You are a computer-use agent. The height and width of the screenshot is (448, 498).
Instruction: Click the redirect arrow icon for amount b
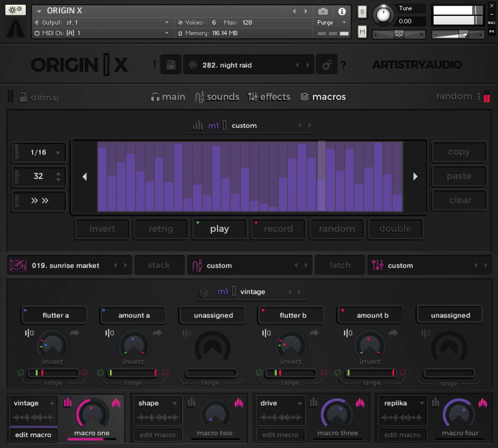pos(393,333)
